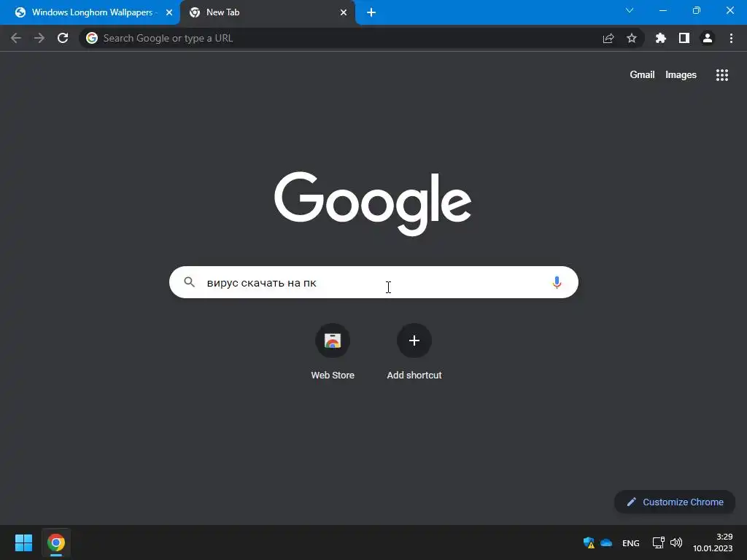Viewport: 747px width, 560px height.
Task: Open the volume speaker icon
Action: (x=676, y=542)
